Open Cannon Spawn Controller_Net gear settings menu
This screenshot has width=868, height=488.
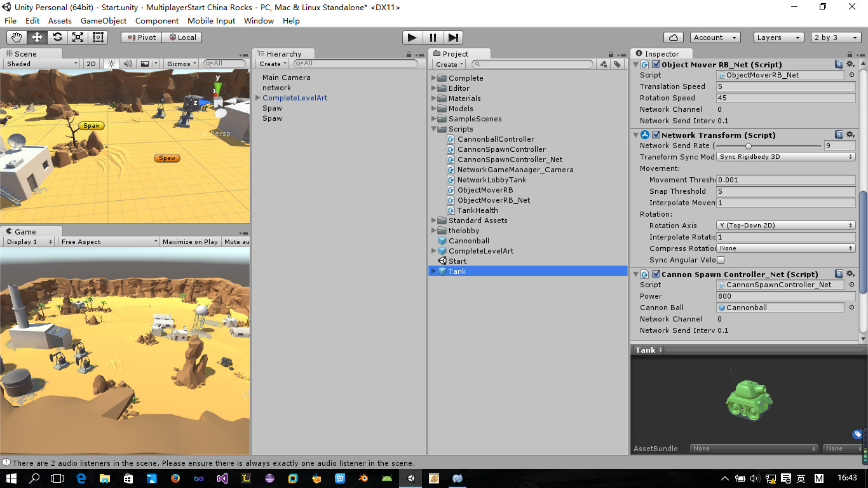[x=851, y=274]
